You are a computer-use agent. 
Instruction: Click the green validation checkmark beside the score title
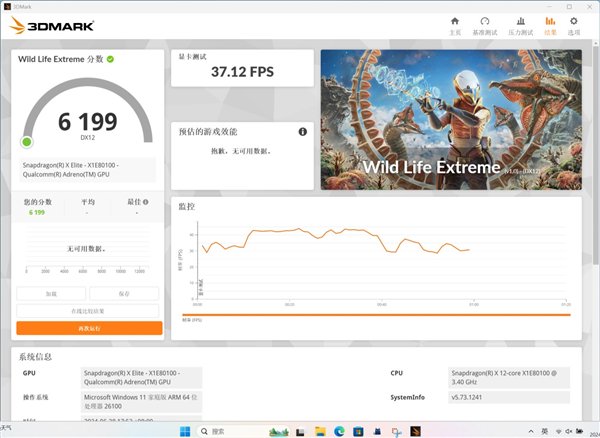coord(110,59)
